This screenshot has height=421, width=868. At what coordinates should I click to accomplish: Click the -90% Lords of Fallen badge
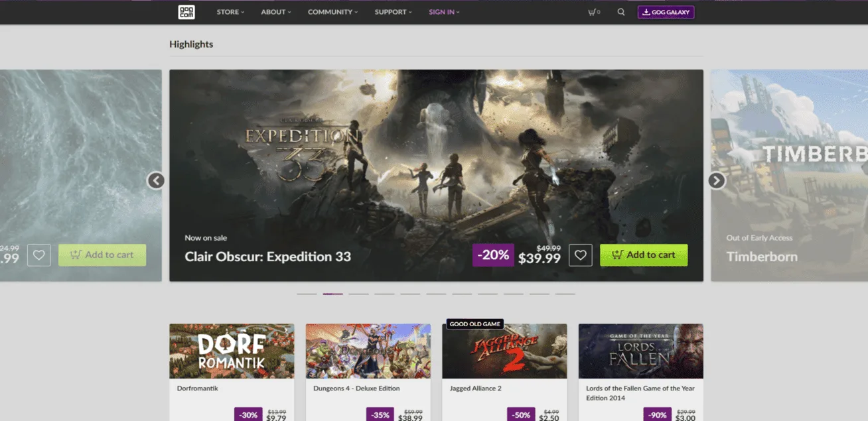click(658, 414)
